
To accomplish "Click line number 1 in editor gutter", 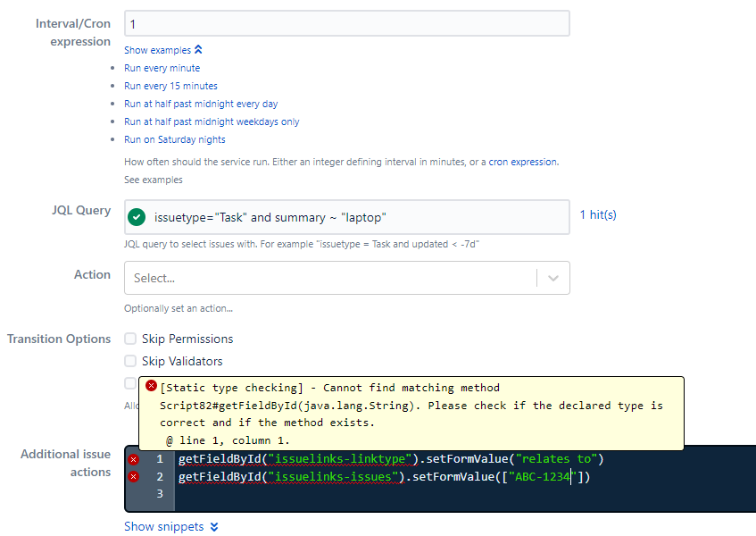I will click(160, 459).
